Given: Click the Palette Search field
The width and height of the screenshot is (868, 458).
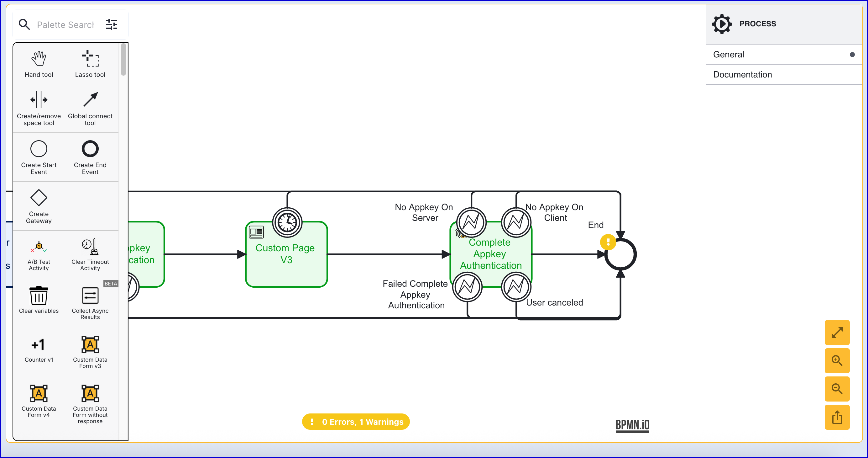Looking at the screenshot, I should pos(65,24).
